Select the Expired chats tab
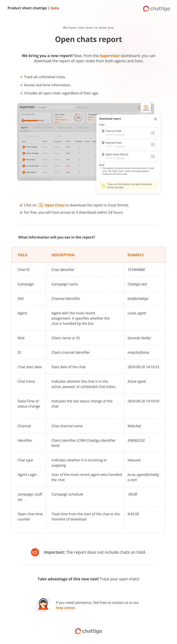The height and width of the screenshot is (644, 177). [x=65, y=127]
